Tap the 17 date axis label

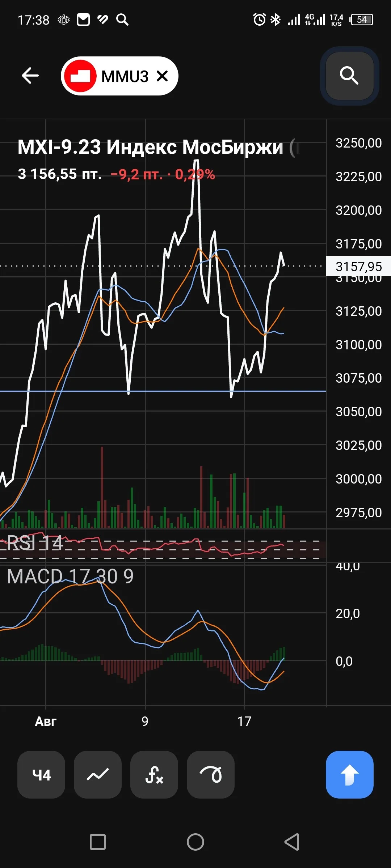coord(244,722)
